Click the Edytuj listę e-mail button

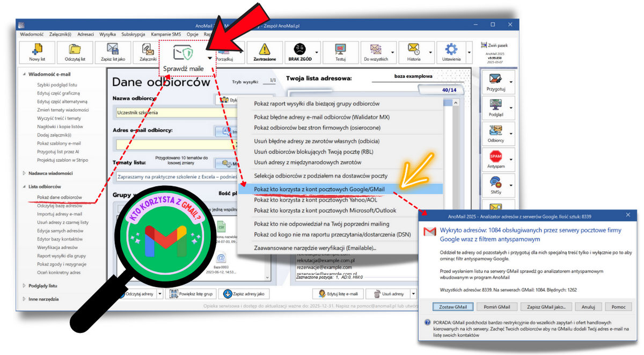click(339, 294)
